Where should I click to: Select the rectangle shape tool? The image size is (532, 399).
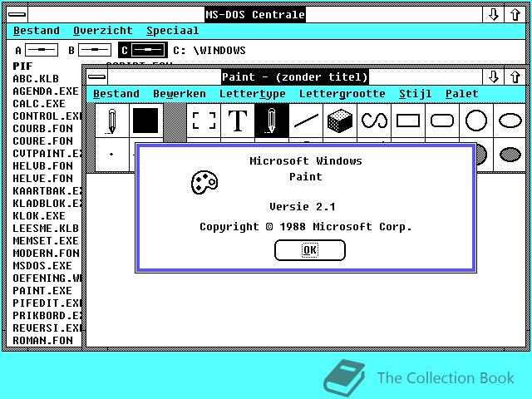[408, 121]
